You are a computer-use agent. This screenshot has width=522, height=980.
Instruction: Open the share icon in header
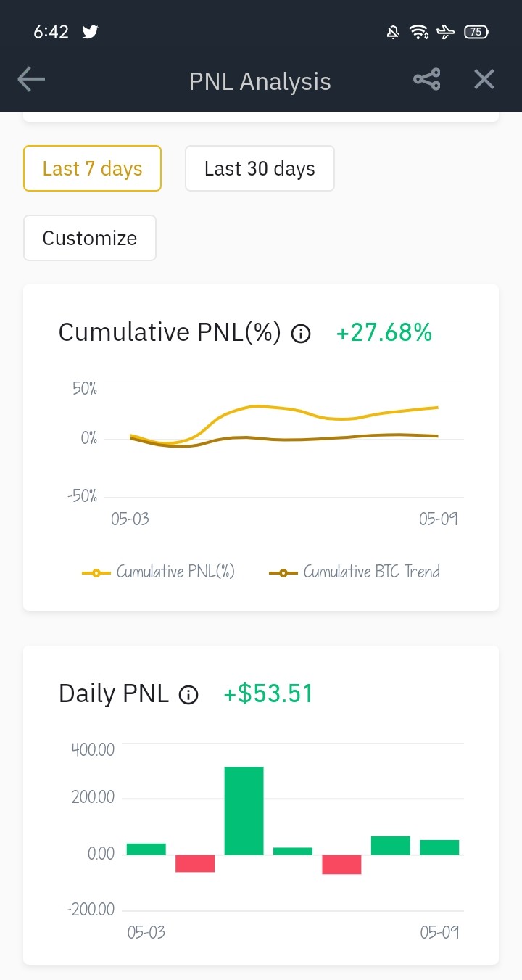(427, 80)
